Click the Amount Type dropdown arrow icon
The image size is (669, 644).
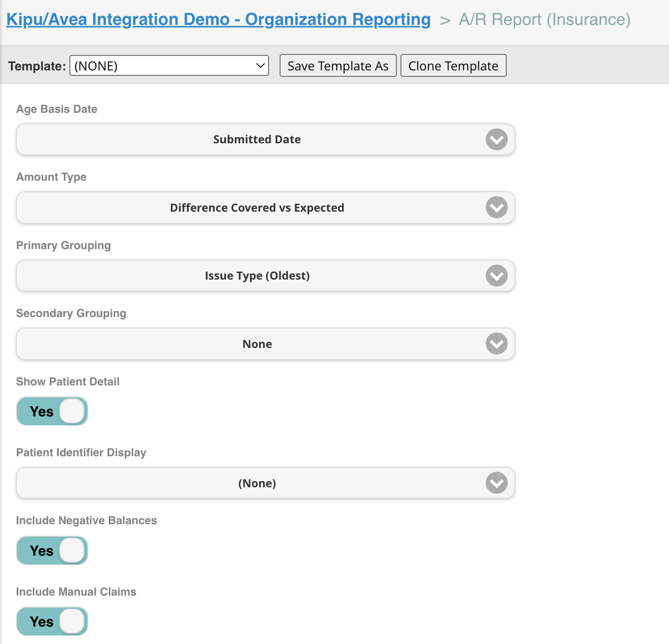[x=496, y=208]
